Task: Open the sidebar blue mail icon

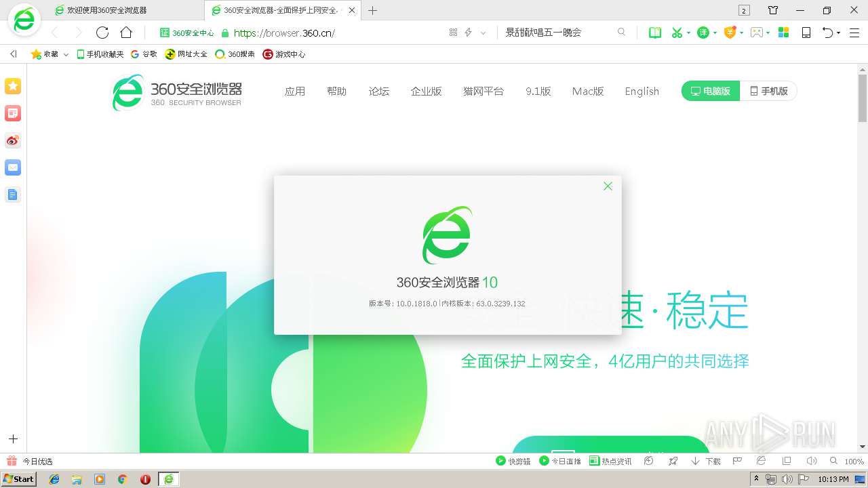Action: 13,167
